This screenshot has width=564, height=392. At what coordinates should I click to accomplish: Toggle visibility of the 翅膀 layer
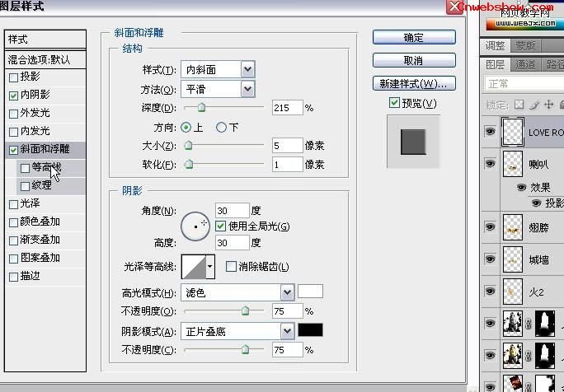tap(491, 224)
